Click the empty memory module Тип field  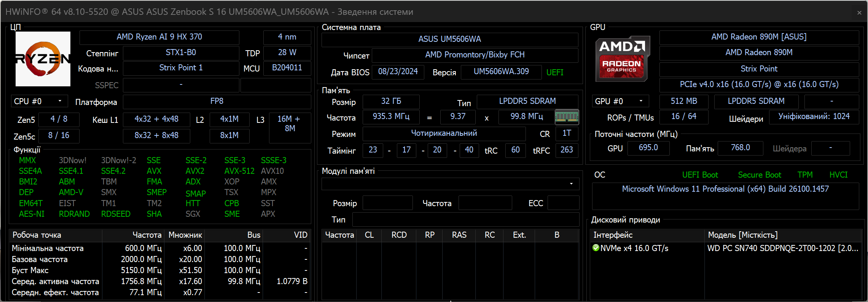point(466,220)
